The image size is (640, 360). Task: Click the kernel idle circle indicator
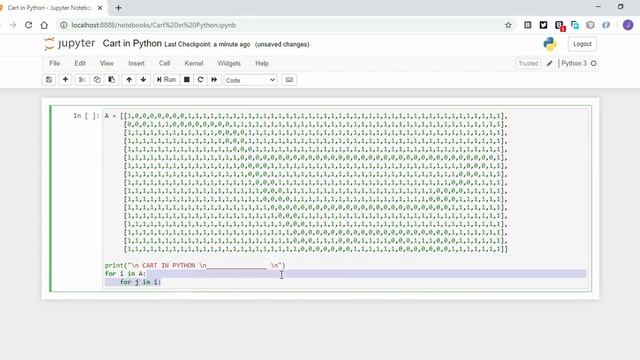pos(594,64)
